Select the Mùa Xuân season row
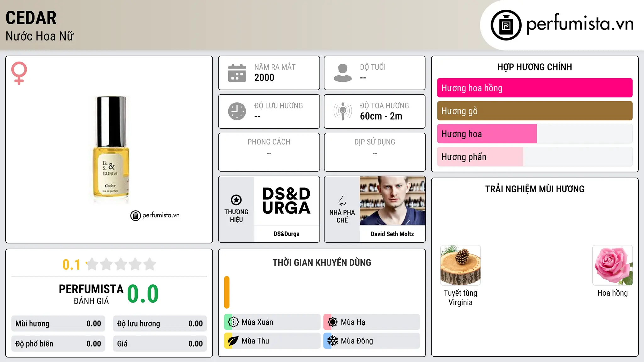 click(272, 322)
